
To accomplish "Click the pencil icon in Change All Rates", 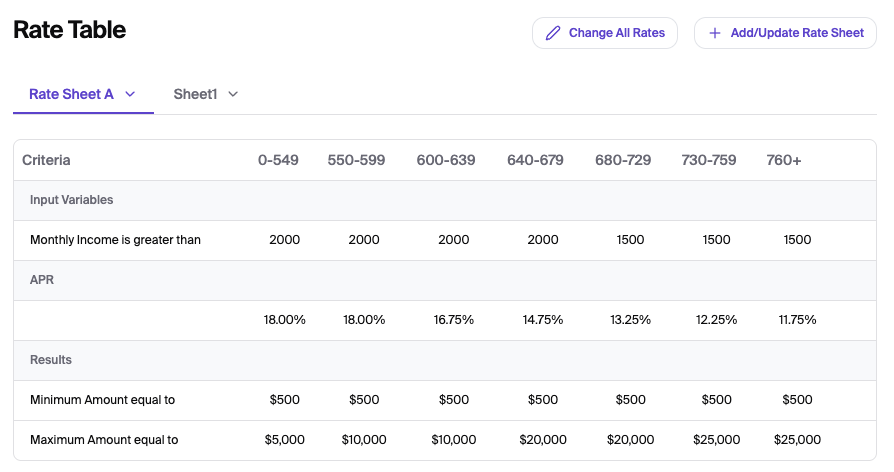I will click(553, 33).
